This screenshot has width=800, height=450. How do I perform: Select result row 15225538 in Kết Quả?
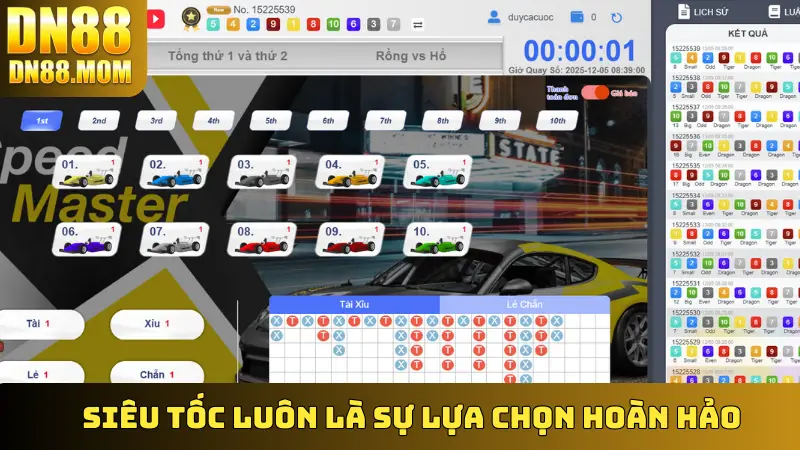[733, 88]
